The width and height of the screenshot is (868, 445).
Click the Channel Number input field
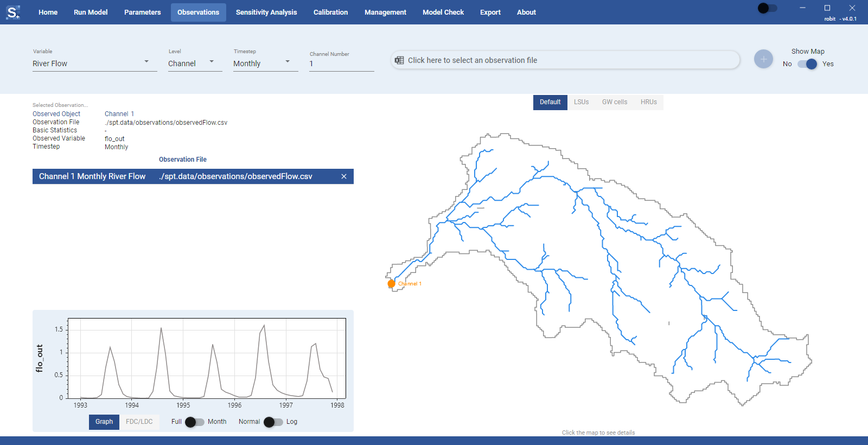(342, 64)
